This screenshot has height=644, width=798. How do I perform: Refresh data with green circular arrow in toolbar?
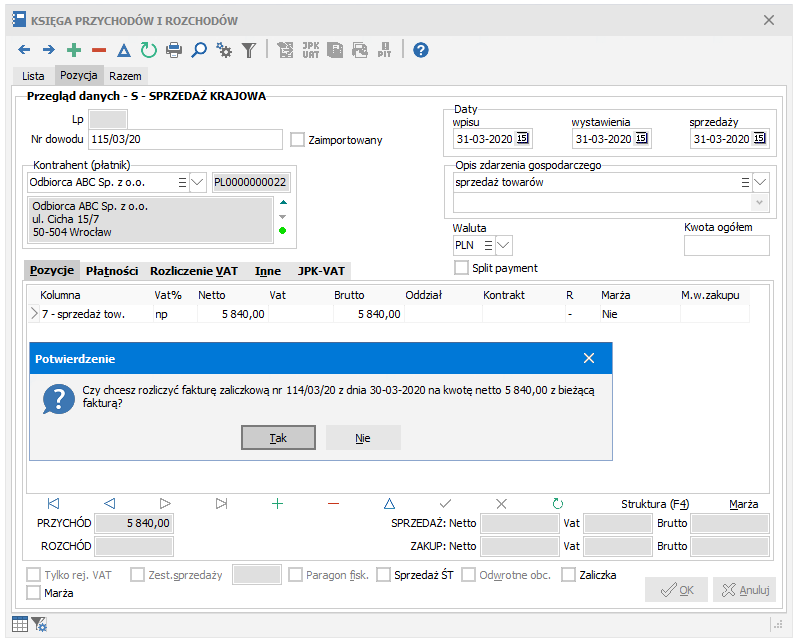coord(149,50)
